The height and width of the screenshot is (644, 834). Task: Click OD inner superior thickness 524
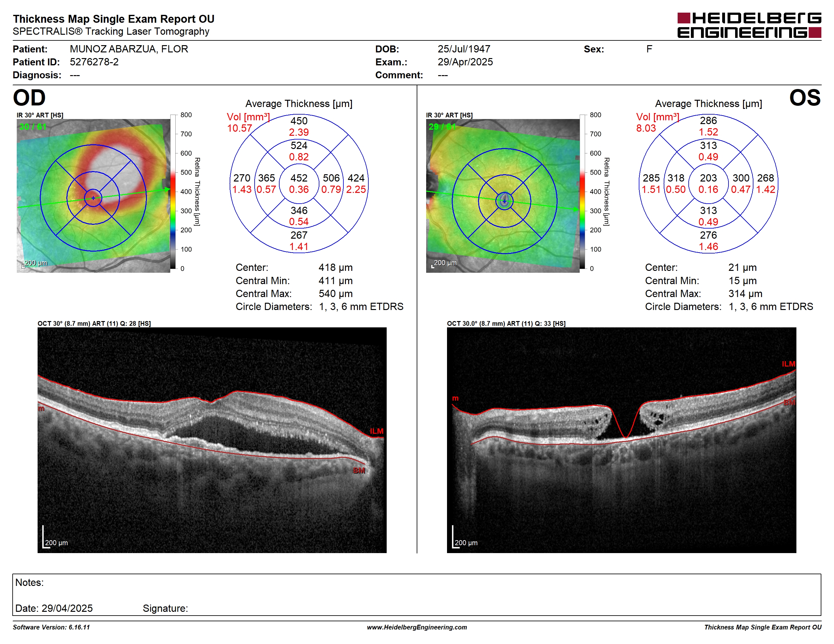[299, 146]
